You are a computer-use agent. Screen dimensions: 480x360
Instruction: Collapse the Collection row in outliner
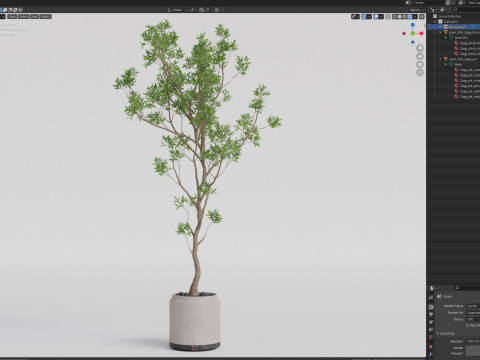[x=435, y=21]
